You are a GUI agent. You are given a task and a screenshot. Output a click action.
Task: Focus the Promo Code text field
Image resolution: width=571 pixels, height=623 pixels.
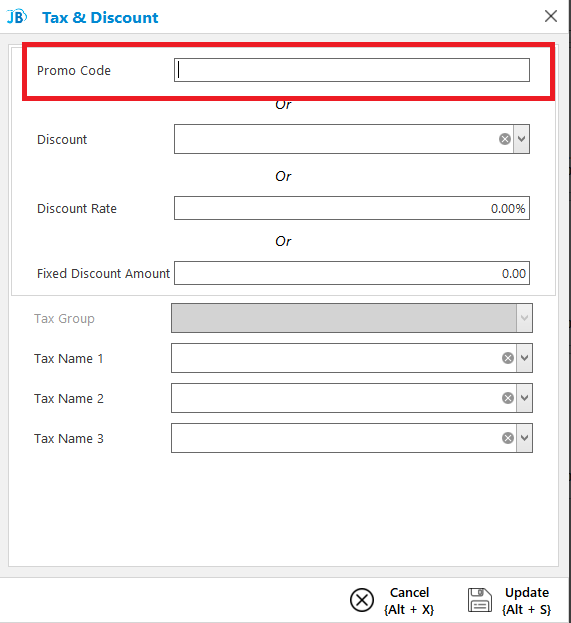[352, 70]
